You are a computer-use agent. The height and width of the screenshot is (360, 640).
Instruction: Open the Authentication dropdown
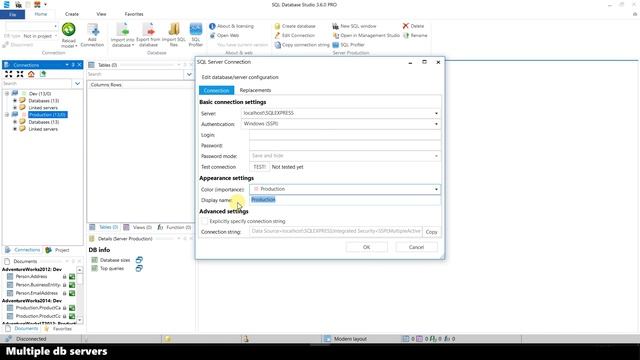point(436,124)
